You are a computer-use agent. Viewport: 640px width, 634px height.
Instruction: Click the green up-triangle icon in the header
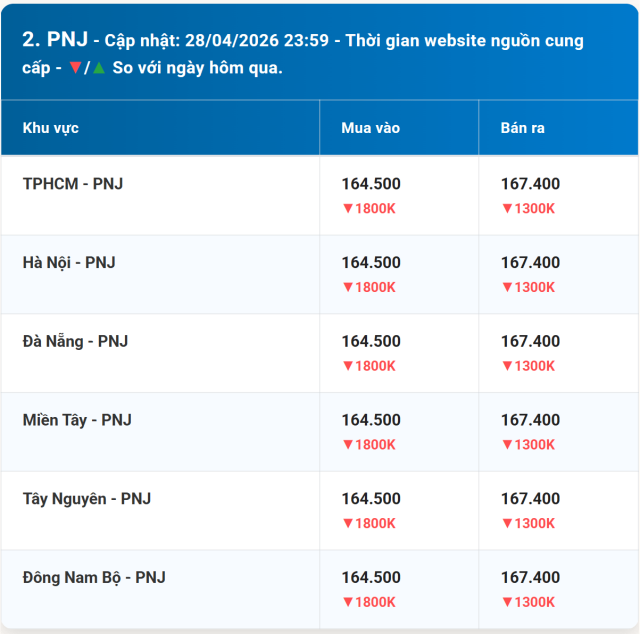(99, 69)
